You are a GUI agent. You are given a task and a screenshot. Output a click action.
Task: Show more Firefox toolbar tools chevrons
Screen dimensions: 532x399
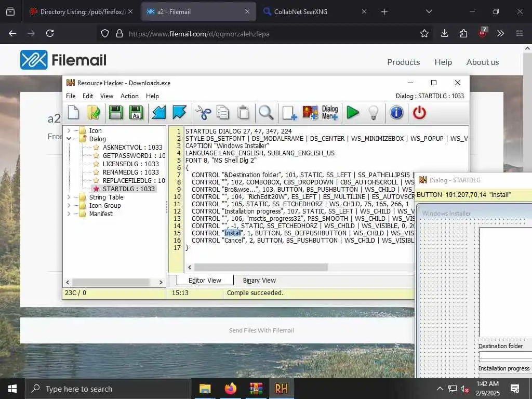pyautogui.click(x=500, y=33)
